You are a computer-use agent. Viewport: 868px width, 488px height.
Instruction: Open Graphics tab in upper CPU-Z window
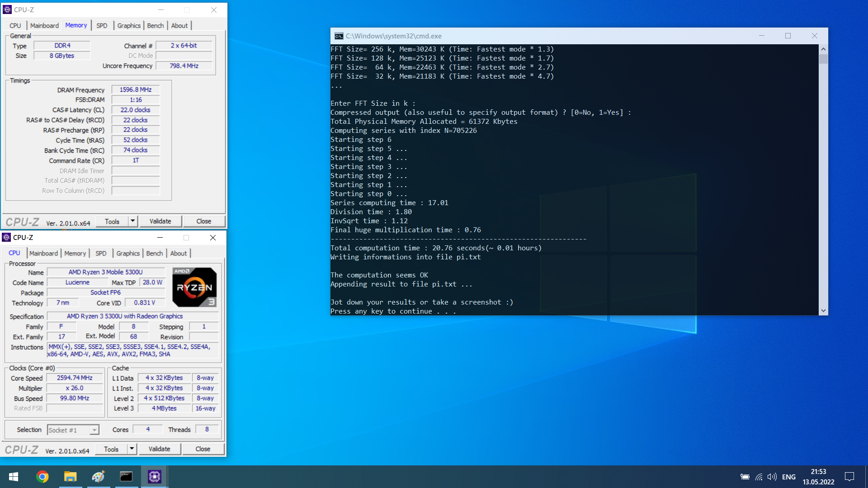(x=129, y=26)
